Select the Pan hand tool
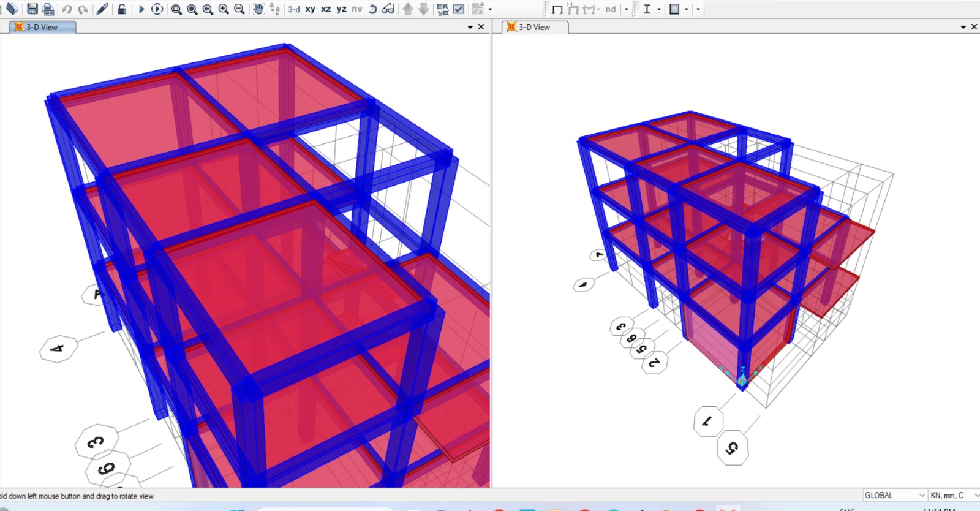The image size is (980, 511). point(258,9)
